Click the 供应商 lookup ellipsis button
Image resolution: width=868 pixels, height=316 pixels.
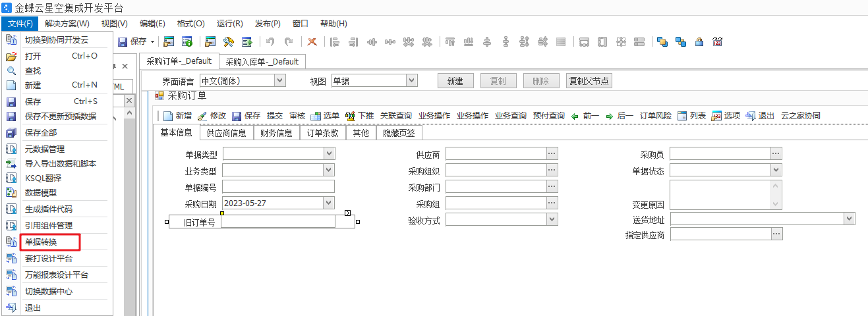(x=552, y=153)
